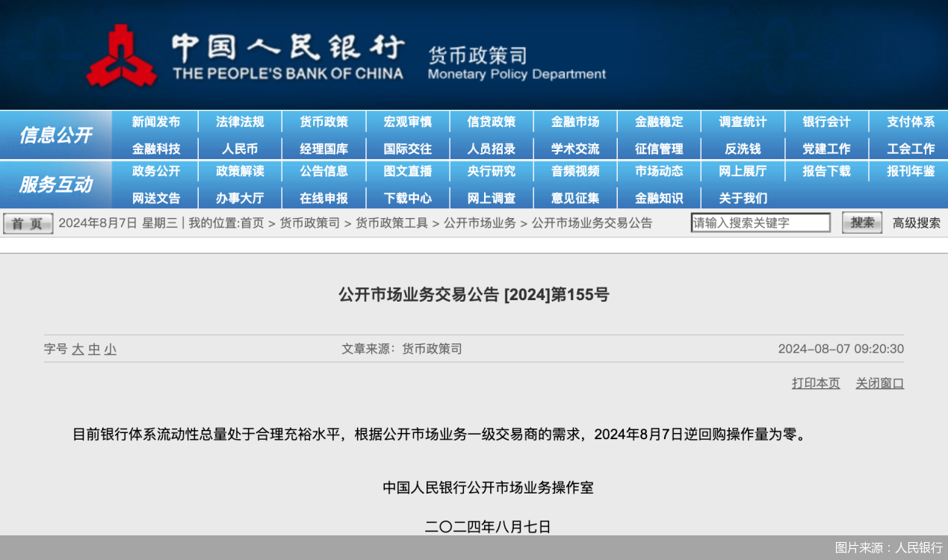Open 图文直播 menu item
This screenshot has width=948, height=560.
point(407,171)
